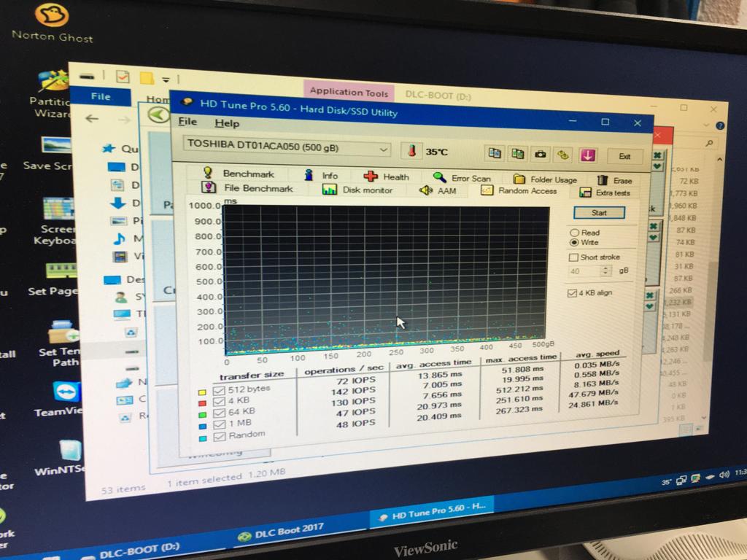Click the new folder icon in Explorer title bar
This screenshot has width=747, height=560.
click(146, 77)
